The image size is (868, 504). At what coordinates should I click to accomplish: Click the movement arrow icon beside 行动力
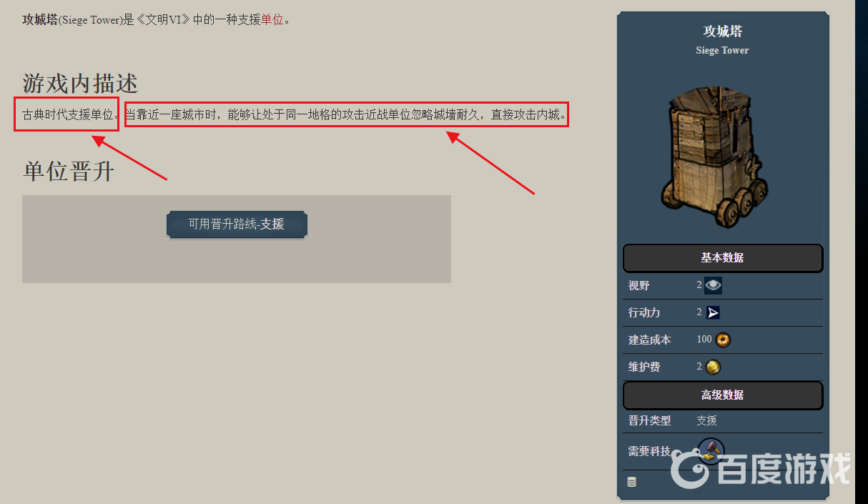[x=713, y=312]
